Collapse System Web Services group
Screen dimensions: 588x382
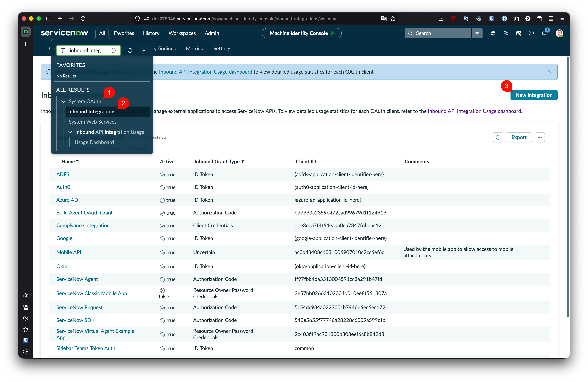pos(63,122)
